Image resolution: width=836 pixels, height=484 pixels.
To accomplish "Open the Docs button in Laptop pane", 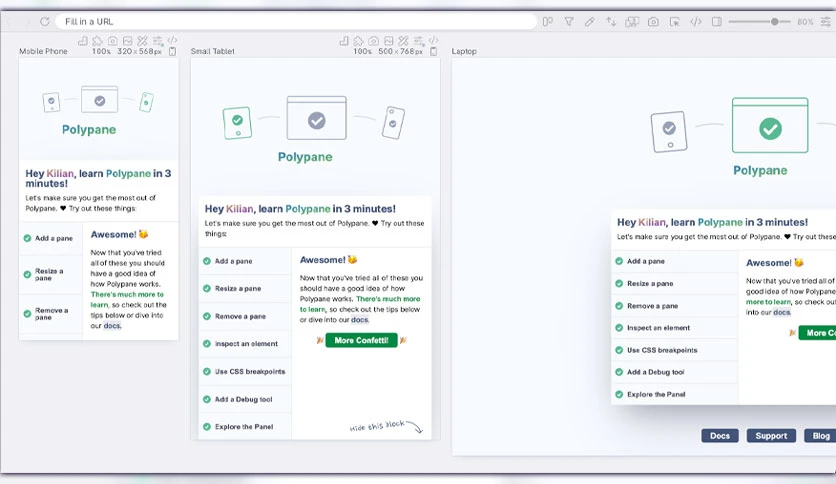I will 720,436.
